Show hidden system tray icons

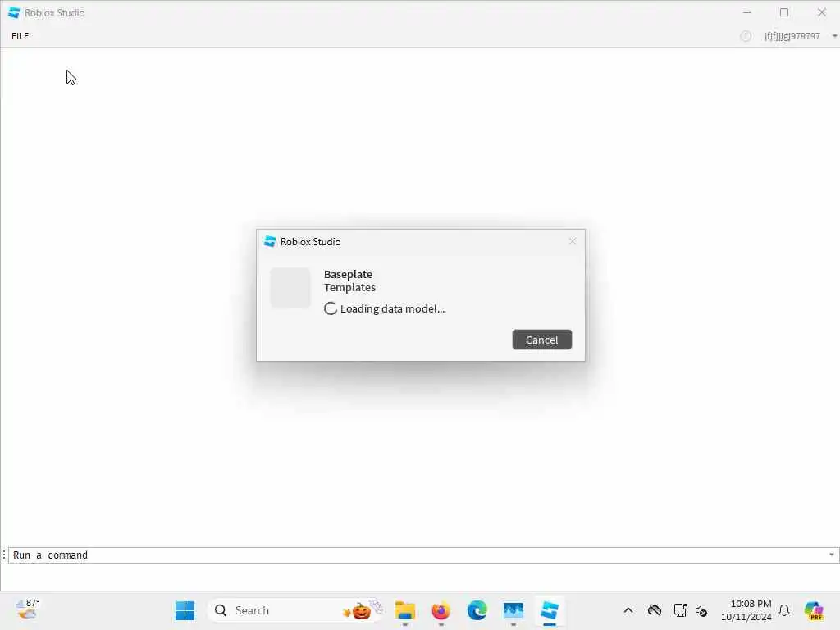pyautogui.click(x=628, y=610)
